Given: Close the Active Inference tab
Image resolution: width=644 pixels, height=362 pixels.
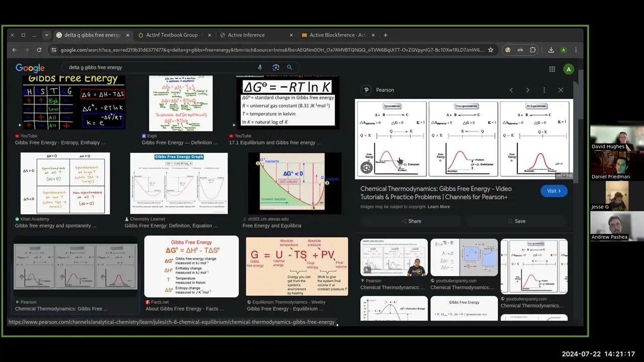Looking at the screenshot, I should (291, 35).
